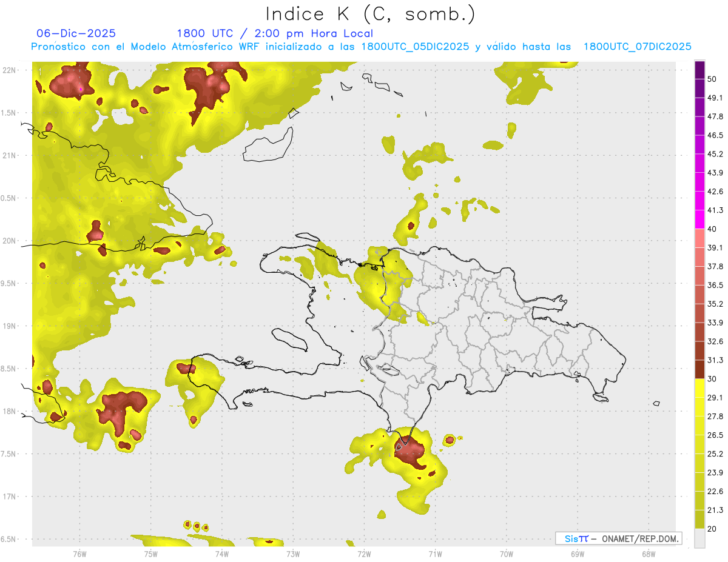Screen dimensions: 728x562
Task: Click the '19N' latitude label
Action: pos(10,326)
